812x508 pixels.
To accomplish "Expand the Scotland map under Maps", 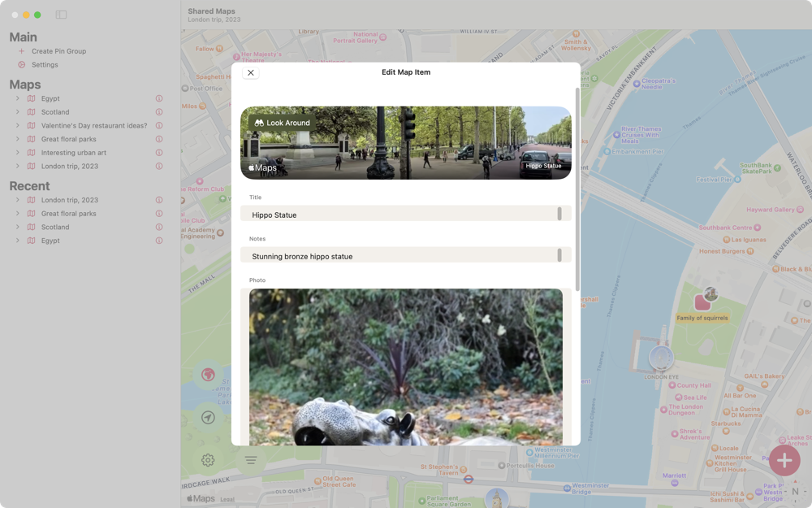I will click(18, 112).
